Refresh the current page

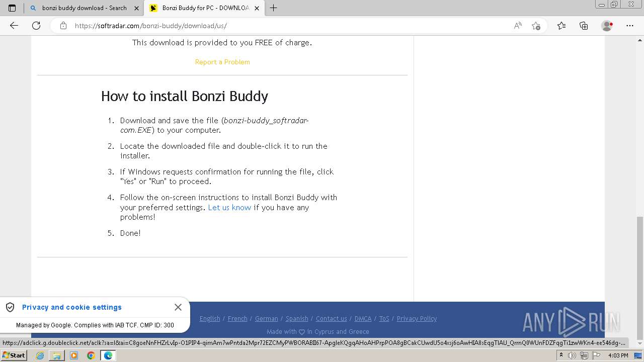point(36,26)
